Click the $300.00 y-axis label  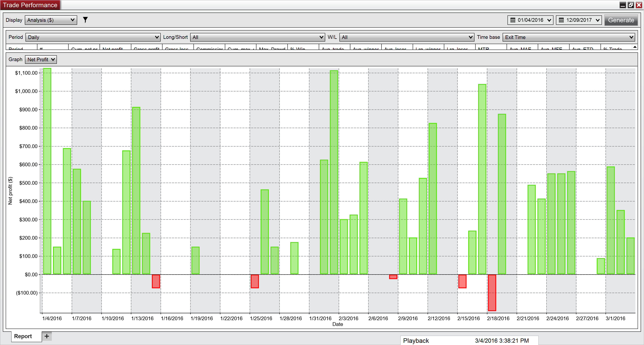point(28,220)
